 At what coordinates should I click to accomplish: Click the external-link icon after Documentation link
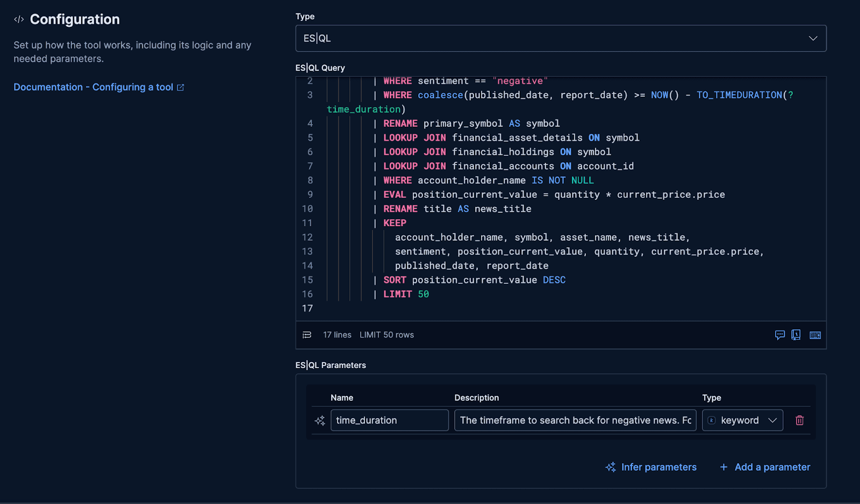click(x=180, y=87)
